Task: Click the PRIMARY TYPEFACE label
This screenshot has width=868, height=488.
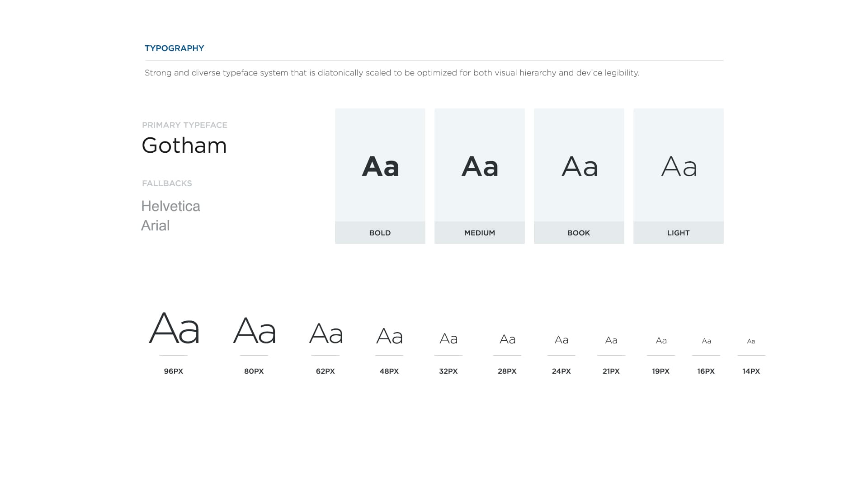Action: pos(184,125)
